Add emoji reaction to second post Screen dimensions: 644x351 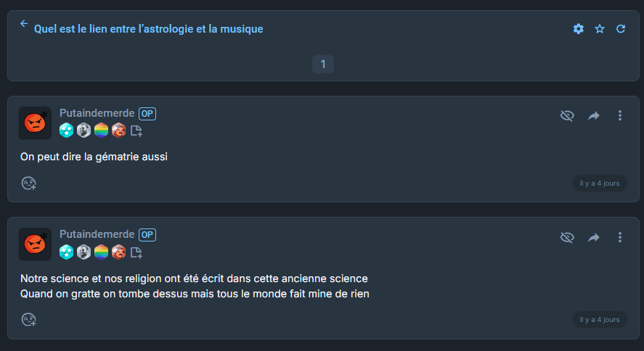(29, 319)
